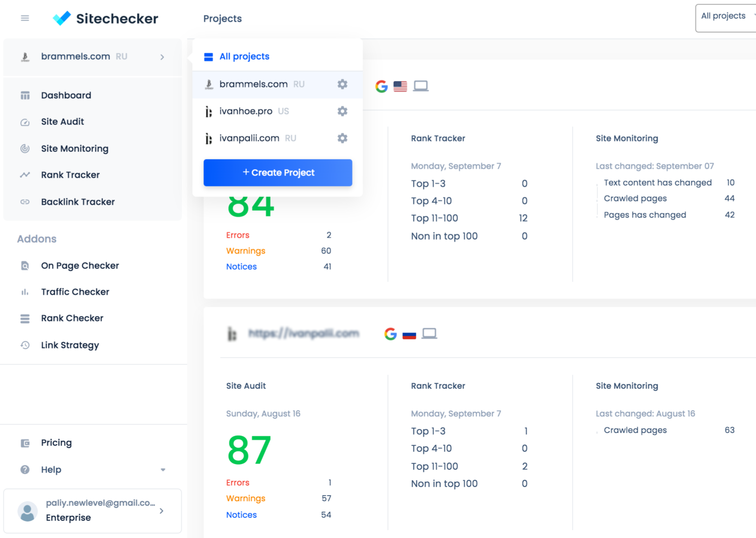Click the Traffic Checker bar chart icon
756x538 pixels.
[x=25, y=292]
